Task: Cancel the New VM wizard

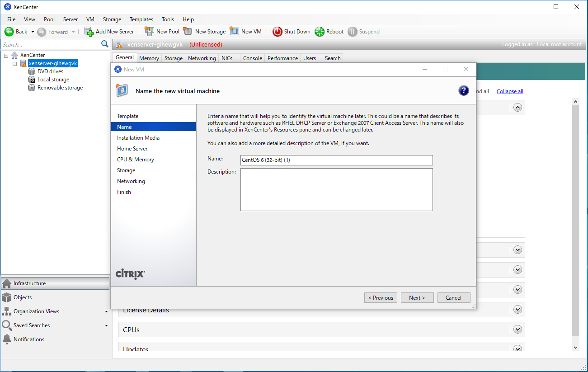Action: [x=454, y=298]
